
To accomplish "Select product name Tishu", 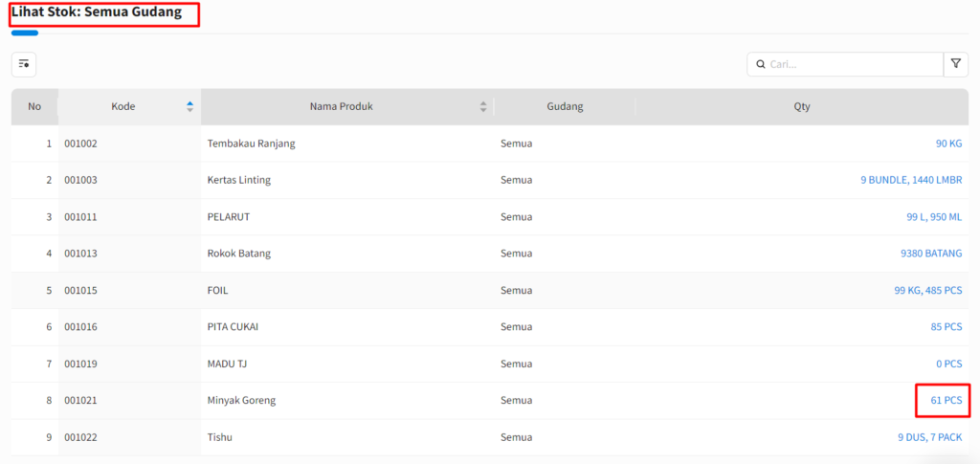I will [219, 438].
